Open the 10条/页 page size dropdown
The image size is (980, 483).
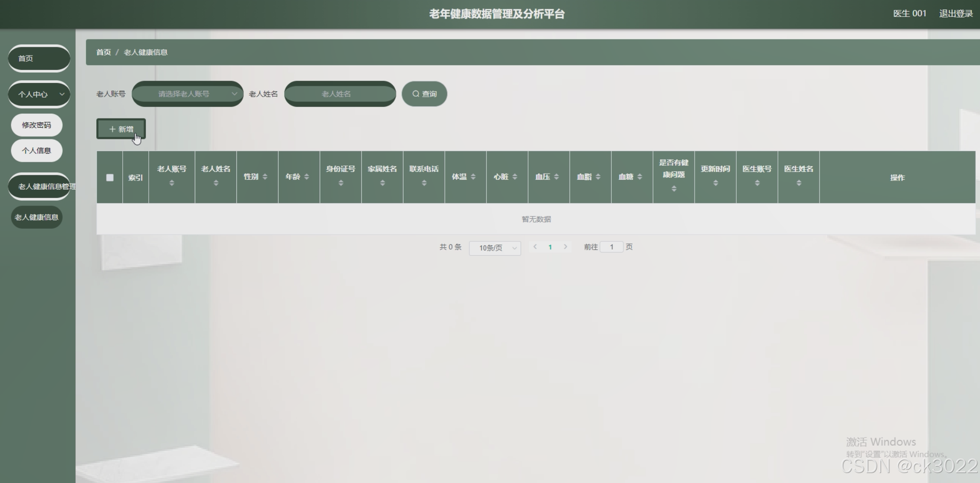[x=495, y=248]
